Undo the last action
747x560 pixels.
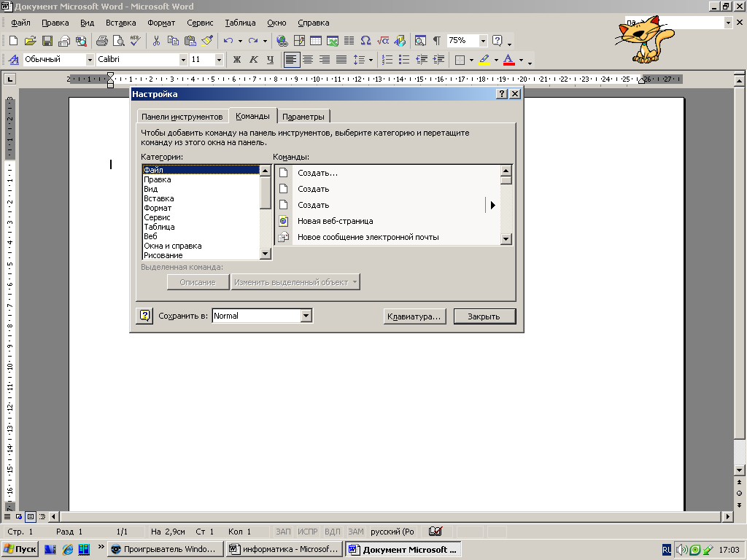point(228,41)
